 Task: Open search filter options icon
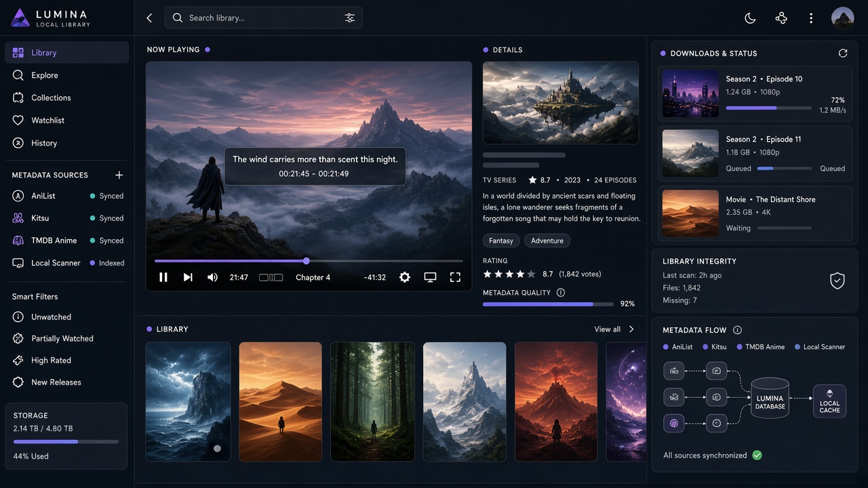coord(349,18)
